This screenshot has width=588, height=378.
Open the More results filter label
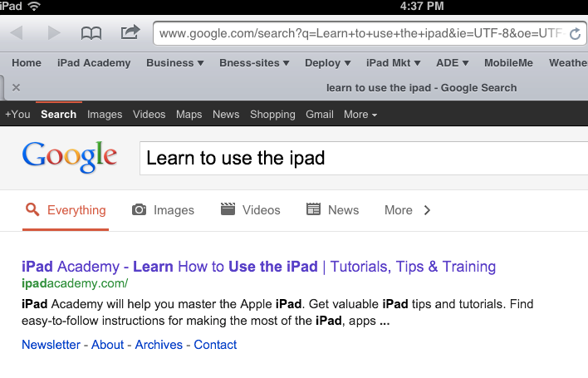(399, 210)
